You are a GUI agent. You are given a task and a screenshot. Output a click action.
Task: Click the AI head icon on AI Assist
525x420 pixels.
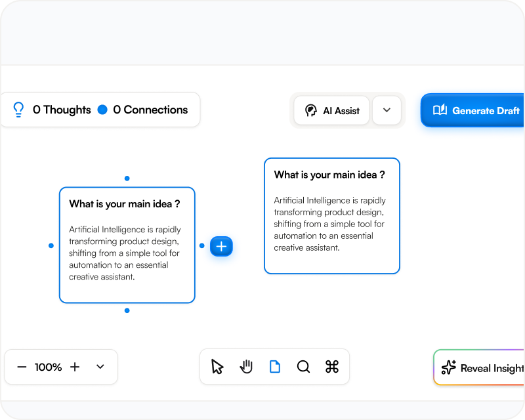310,110
